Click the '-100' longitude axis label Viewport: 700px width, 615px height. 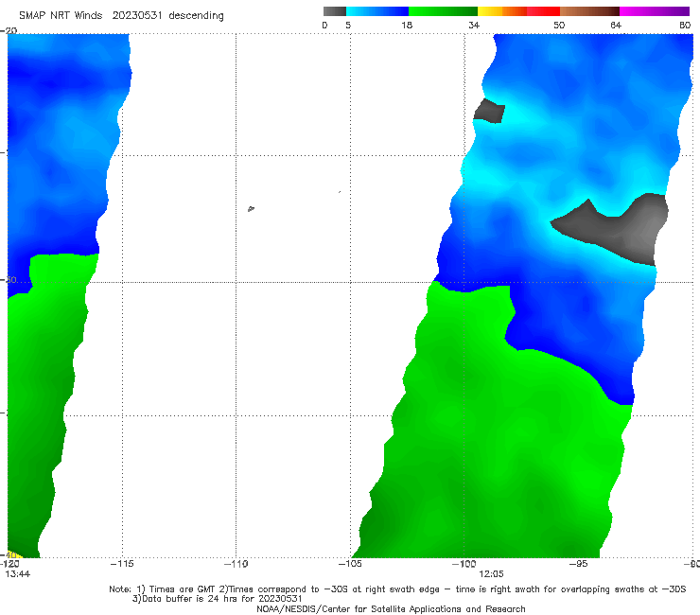(x=464, y=564)
